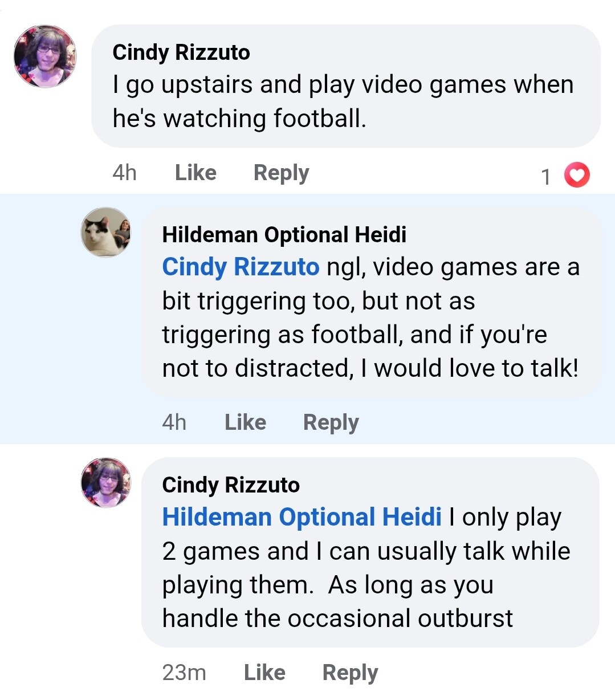The image size is (615, 700).
Task: Click the 'watching football' comment bubble text
Action: pos(342,101)
